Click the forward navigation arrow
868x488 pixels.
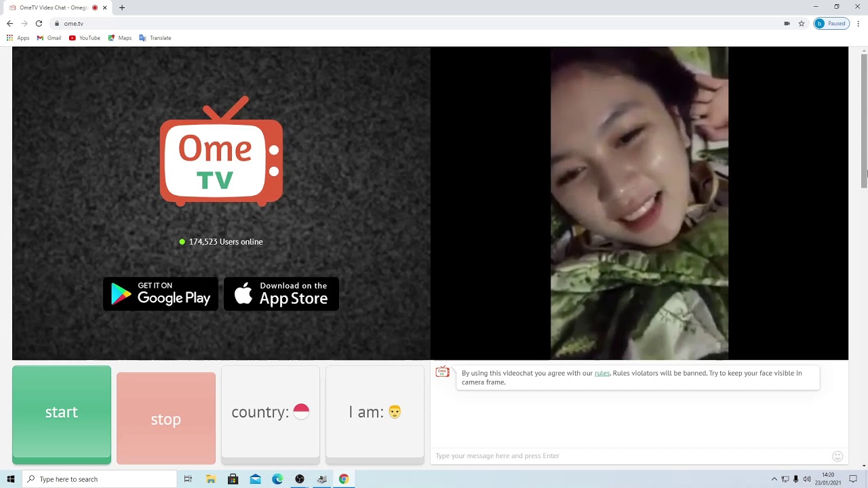[24, 23]
